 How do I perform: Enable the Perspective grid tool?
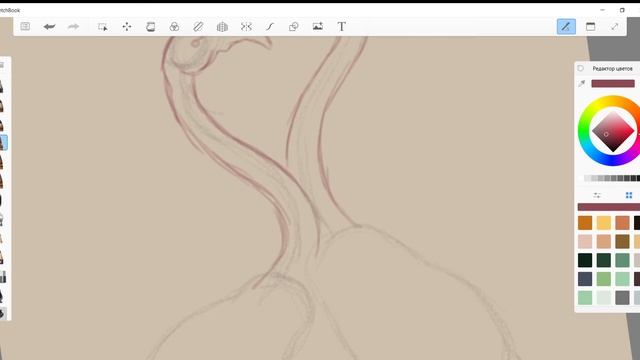tap(222, 27)
